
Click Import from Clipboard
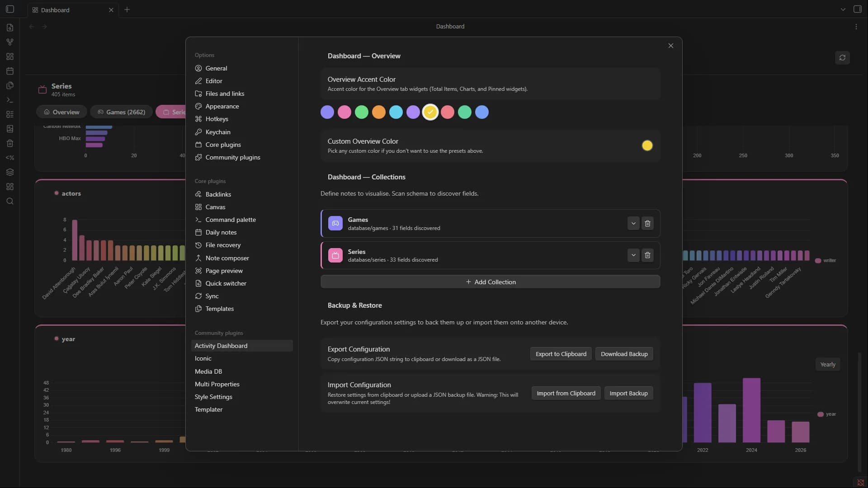tap(566, 393)
